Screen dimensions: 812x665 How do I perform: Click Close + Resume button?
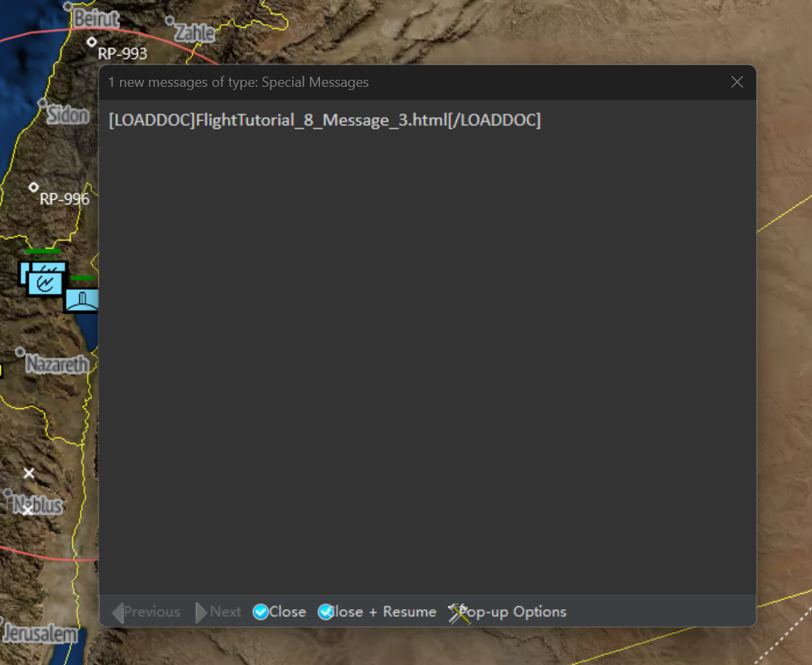pyautogui.click(x=377, y=612)
